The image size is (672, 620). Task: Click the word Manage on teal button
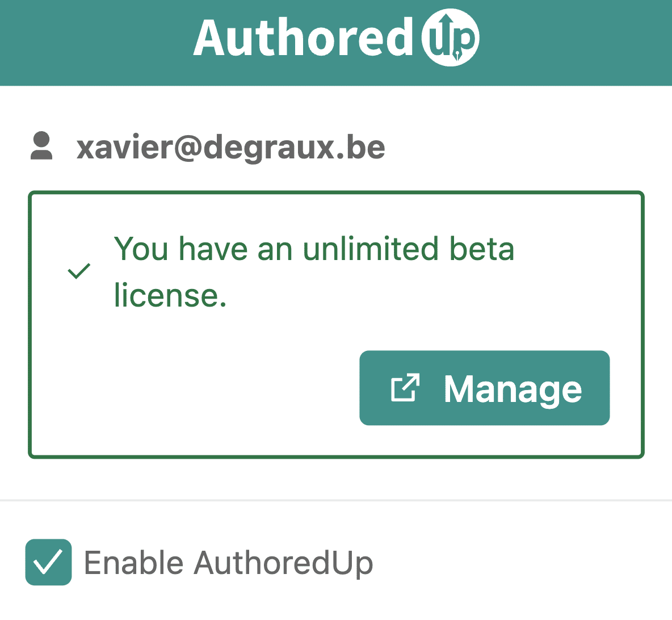(513, 389)
